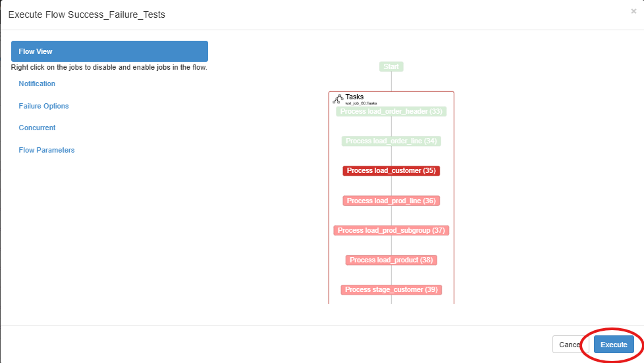Click the Process load_prod_line (36) job
644x363 pixels.
coord(391,201)
